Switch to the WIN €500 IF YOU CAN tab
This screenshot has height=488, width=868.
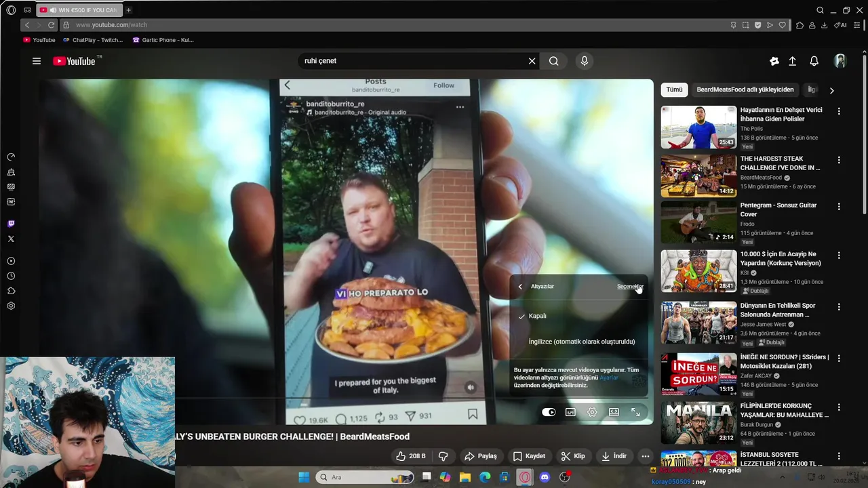coord(79,10)
